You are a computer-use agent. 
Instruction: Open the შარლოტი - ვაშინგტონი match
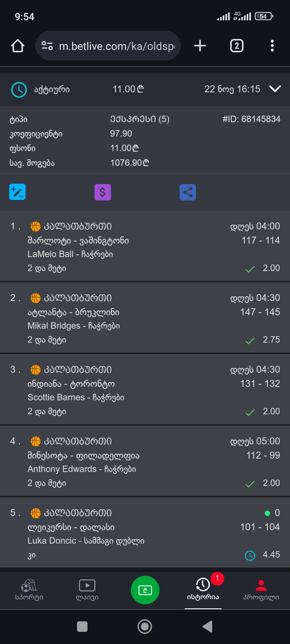coord(78,241)
